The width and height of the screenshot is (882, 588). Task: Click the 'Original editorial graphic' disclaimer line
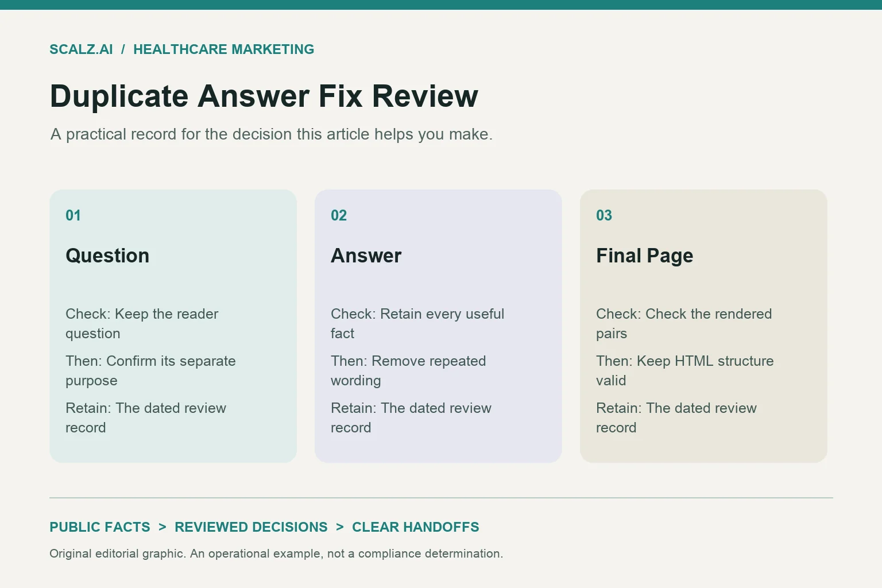coord(276,554)
